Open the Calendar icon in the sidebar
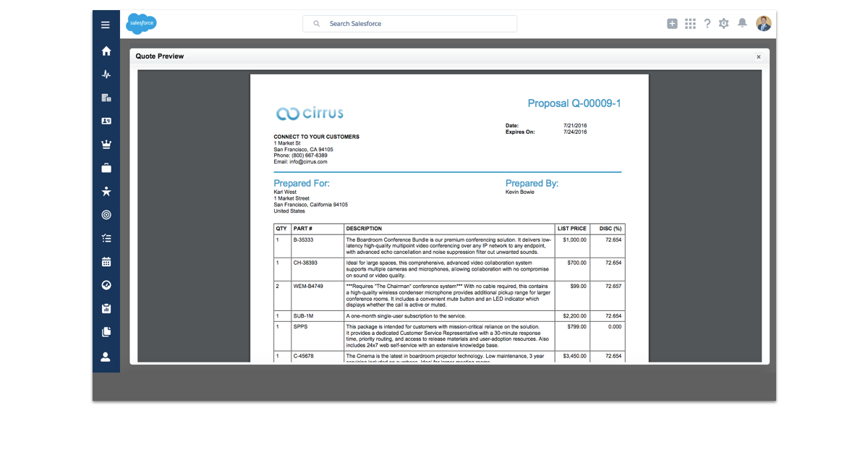The width and height of the screenshot is (868, 463). pyautogui.click(x=106, y=262)
